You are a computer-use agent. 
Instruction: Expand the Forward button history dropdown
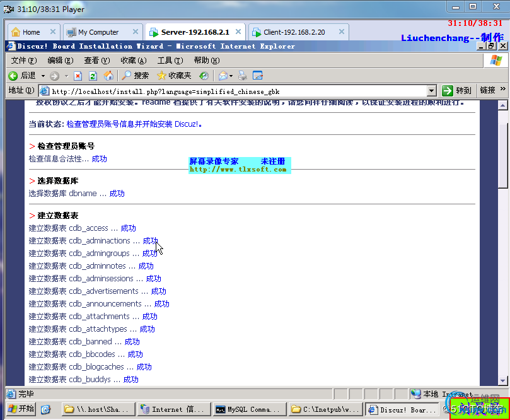(x=66, y=76)
